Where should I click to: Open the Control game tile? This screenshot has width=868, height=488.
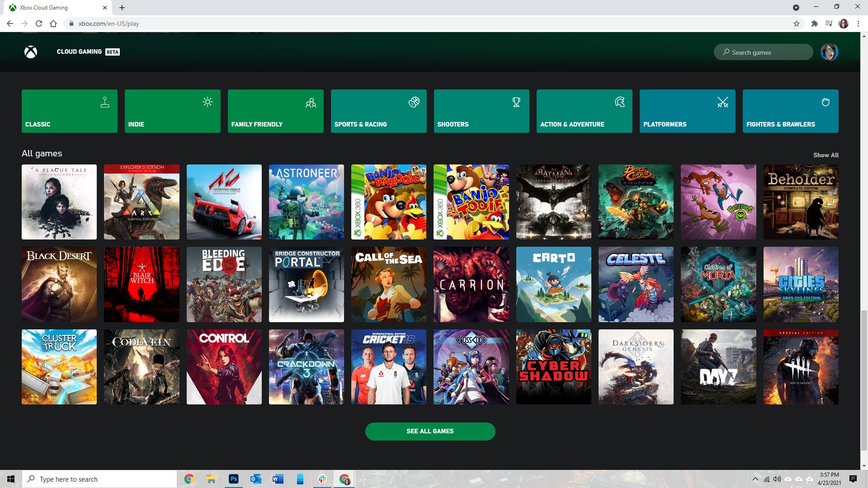(x=224, y=366)
